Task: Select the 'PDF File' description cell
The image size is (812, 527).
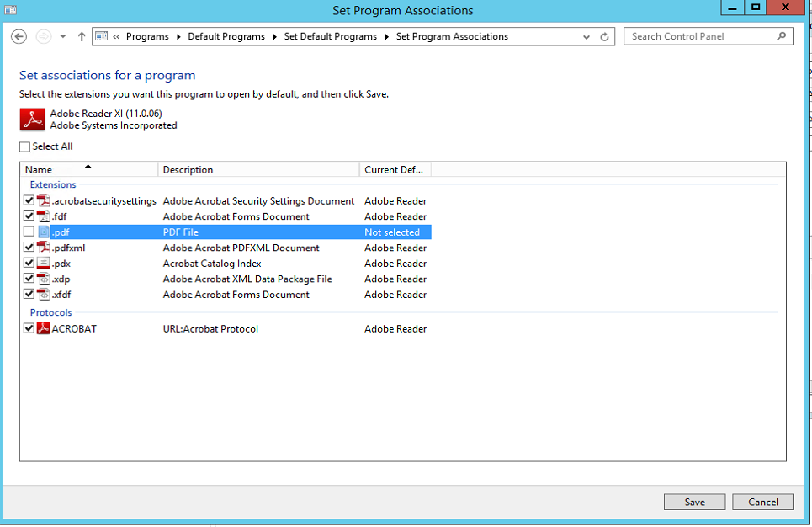Action: click(x=181, y=232)
